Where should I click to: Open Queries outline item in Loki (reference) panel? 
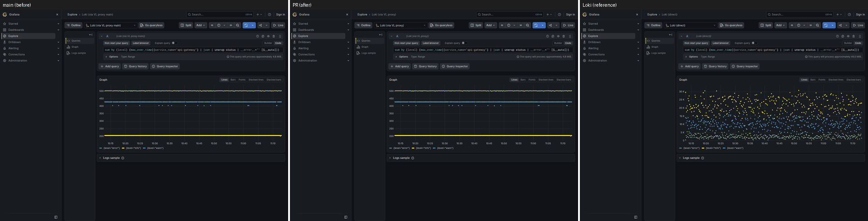click(x=656, y=41)
